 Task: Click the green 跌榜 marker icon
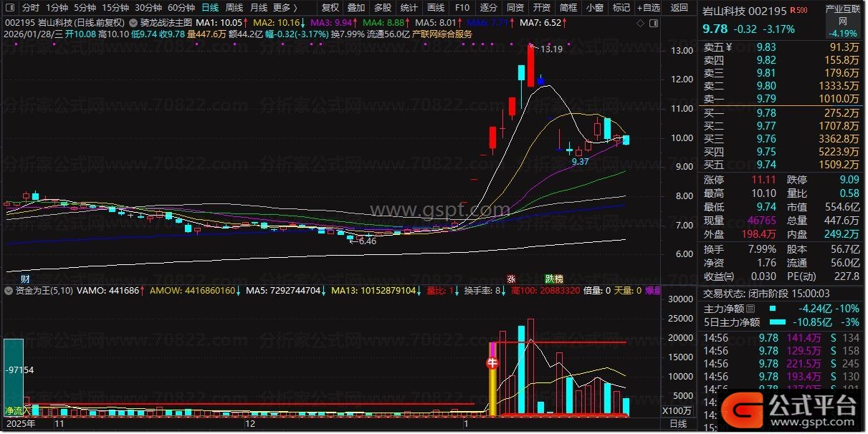coord(553,279)
